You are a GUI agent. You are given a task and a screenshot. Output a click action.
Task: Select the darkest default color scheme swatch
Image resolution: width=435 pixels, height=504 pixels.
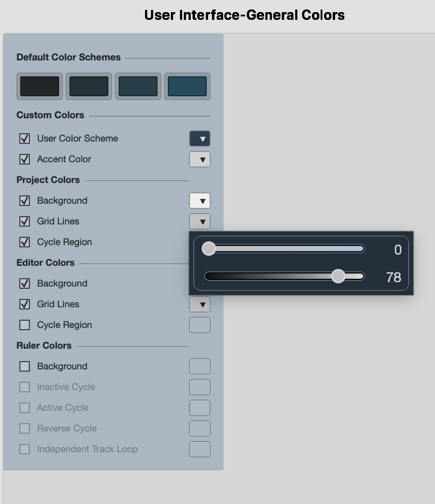click(40, 86)
